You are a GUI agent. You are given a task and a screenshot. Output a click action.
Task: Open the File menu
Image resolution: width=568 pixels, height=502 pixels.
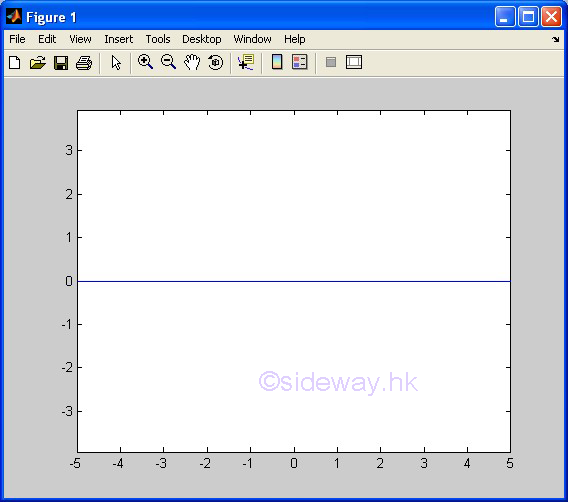[17, 39]
